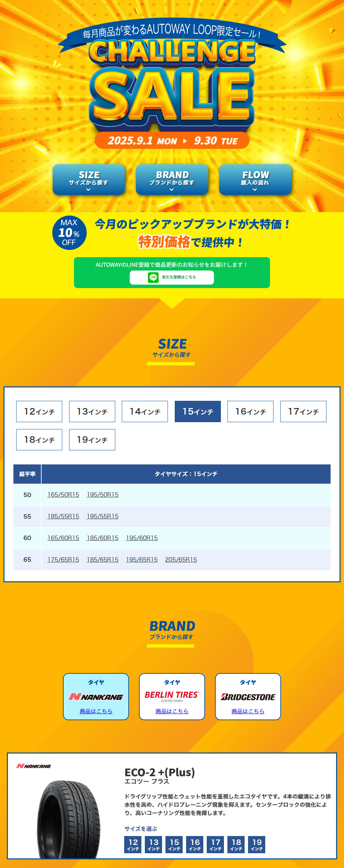Click the 175/65R15 tire size link

coord(63,560)
